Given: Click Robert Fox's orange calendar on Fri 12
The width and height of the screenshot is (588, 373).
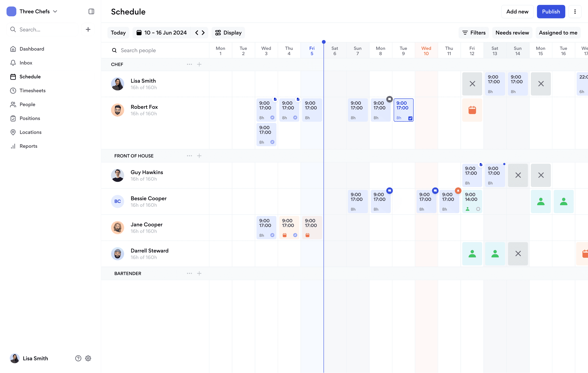Looking at the screenshot, I should tap(472, 110).
